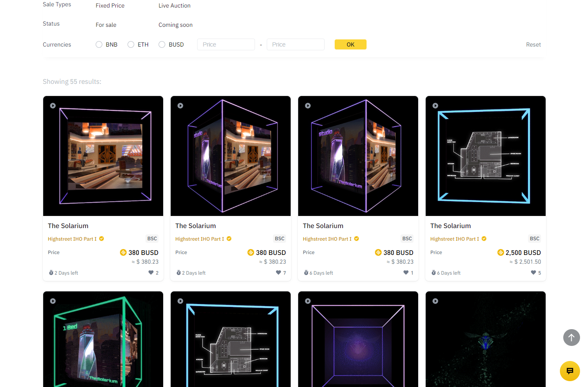Open the first Solarium room thumbnail
The width and height of the screenshot is (588, 387).
[x=103, y=156]
